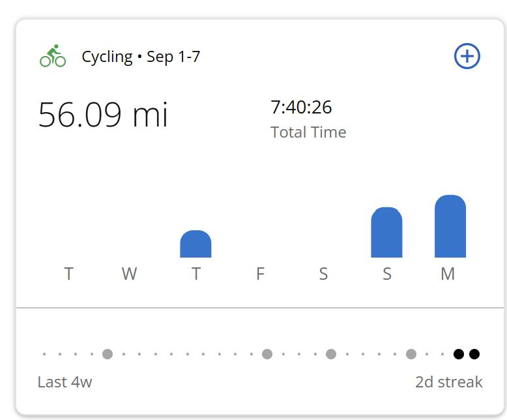This screenshot has width=507, height=420.
Task: Click the 2d streak label
Action: tap(449, 382)
